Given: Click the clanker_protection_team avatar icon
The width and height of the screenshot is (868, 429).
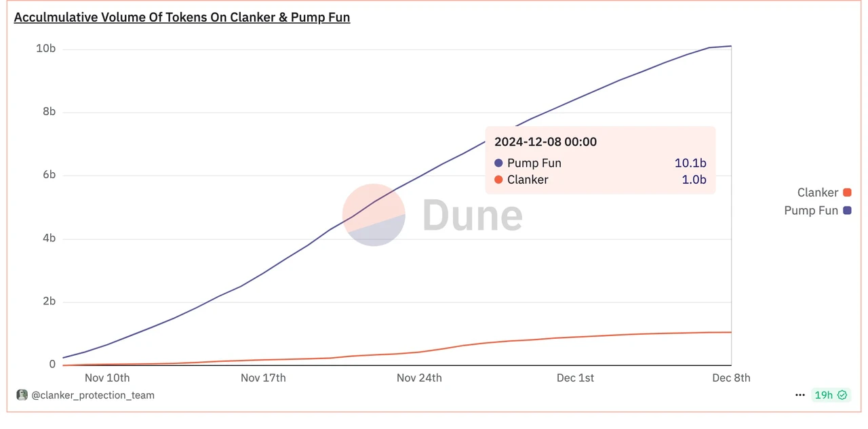Looking at the screenshot, I should click(22, 395).
